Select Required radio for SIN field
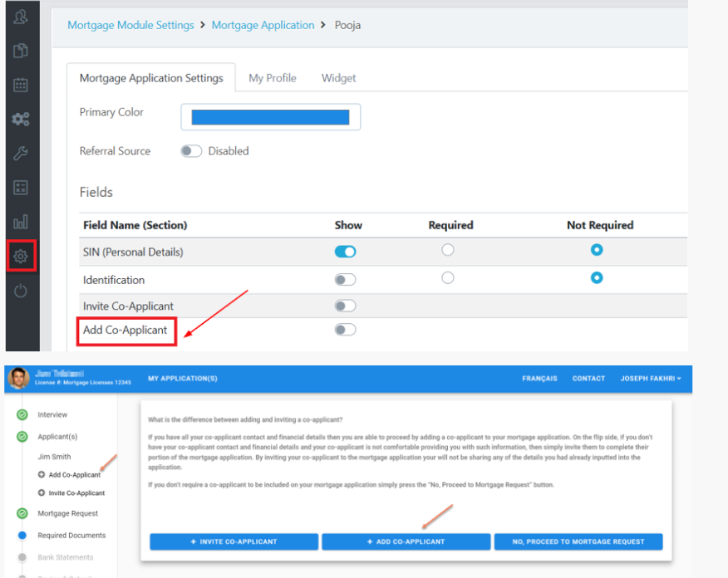 (448, 250)
